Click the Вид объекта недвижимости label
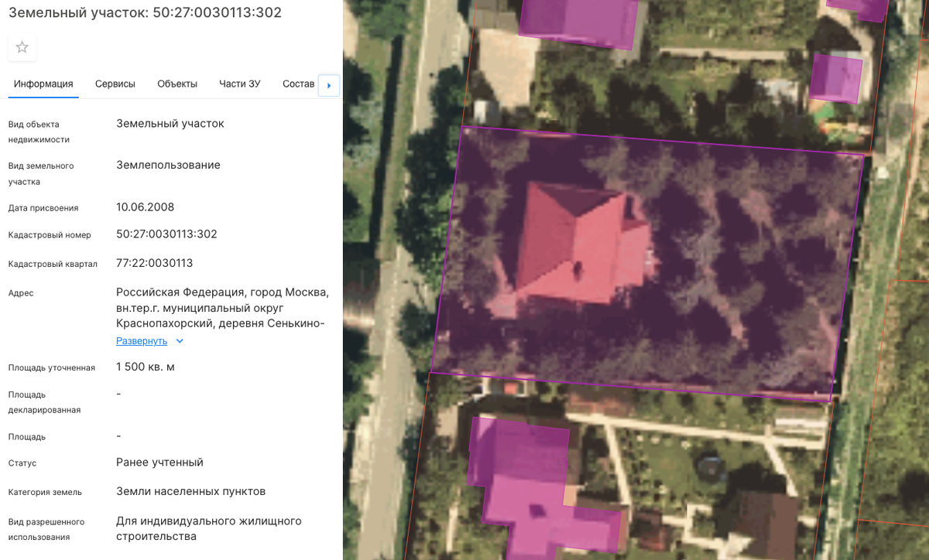The image size is (929, 560). (x=39, y=132)
